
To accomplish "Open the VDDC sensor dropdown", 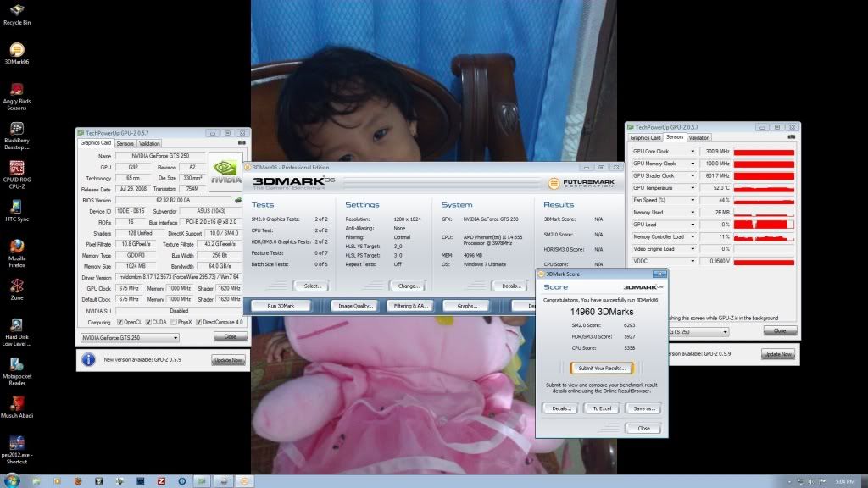I will click(x=692, y=261).
